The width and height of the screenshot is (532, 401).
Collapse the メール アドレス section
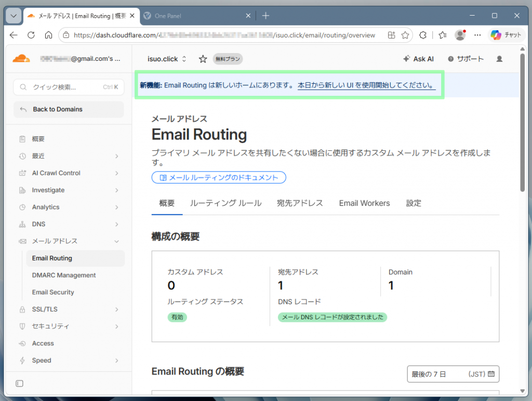(69, 241)
